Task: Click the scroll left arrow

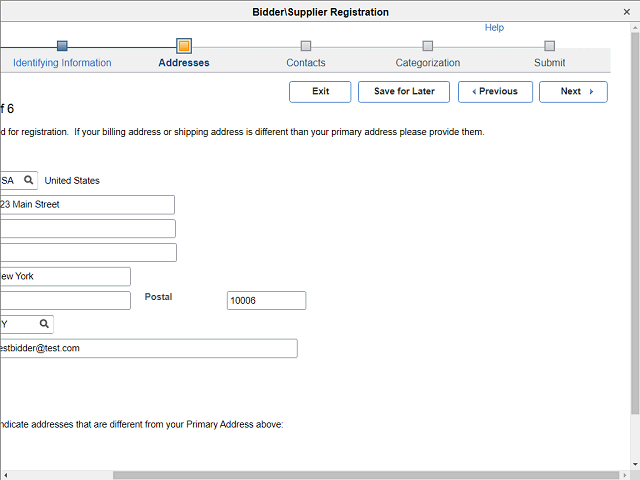Action: pos(5,476)
